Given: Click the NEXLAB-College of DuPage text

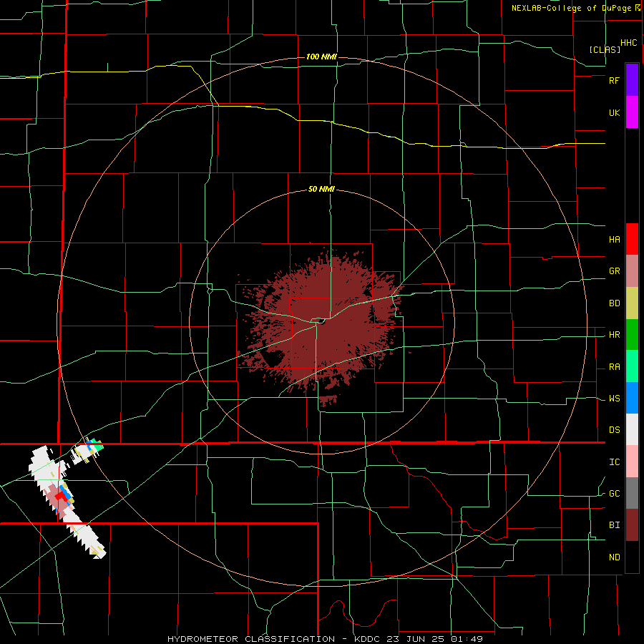Looking at the screenshot, I should click(x=572, y=8).
